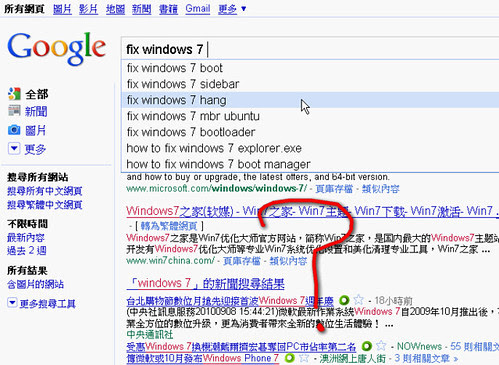Click the 新聞 newspaper icon in sidebar
The height and width of the screenshot is (365, 499).
point(14,111)
